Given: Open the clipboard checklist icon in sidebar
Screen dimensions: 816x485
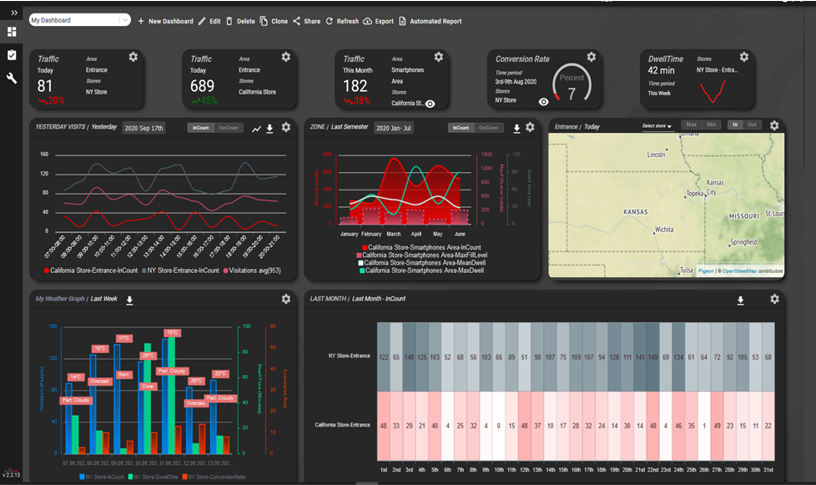Looking at the screenshot, I should [x=11, y=55].
